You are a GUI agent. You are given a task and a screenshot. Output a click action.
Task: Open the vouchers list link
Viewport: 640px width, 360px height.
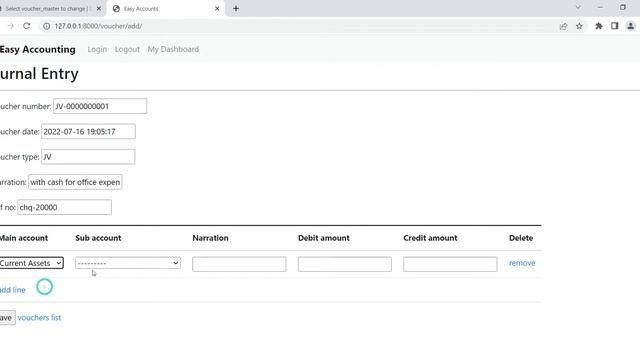coord(39,318)
